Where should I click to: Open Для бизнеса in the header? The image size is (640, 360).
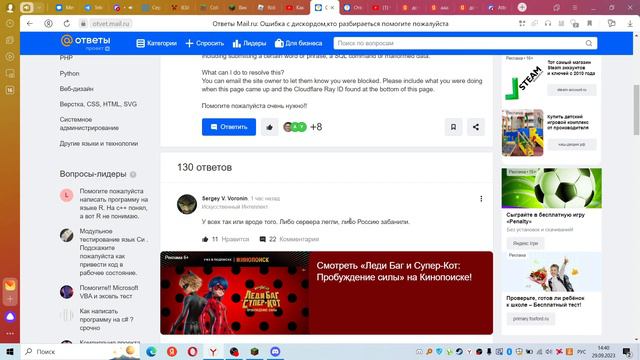click(298, 43)
